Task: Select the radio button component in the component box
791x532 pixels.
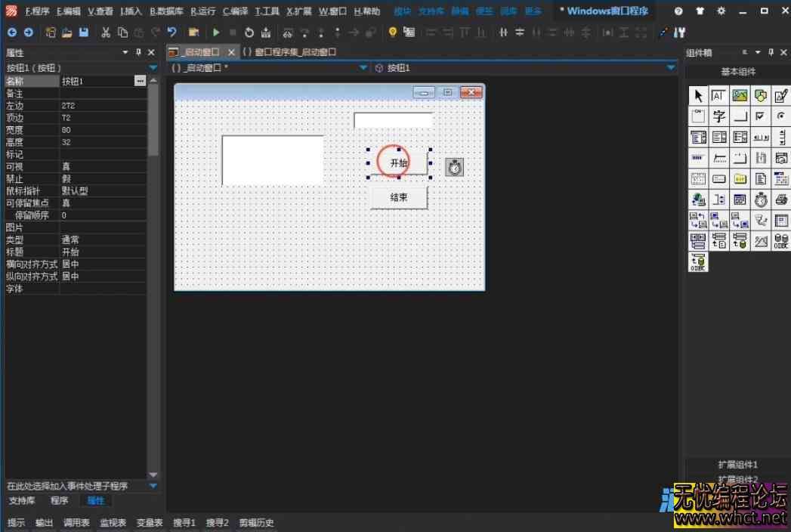Action: (x=781, y=116)
